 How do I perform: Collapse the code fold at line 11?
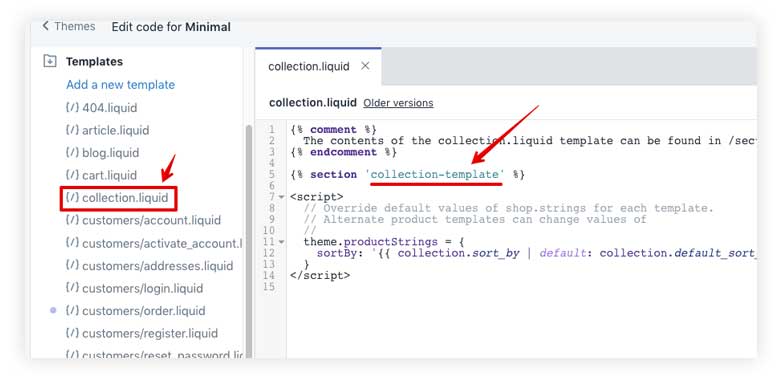(281, 242)
